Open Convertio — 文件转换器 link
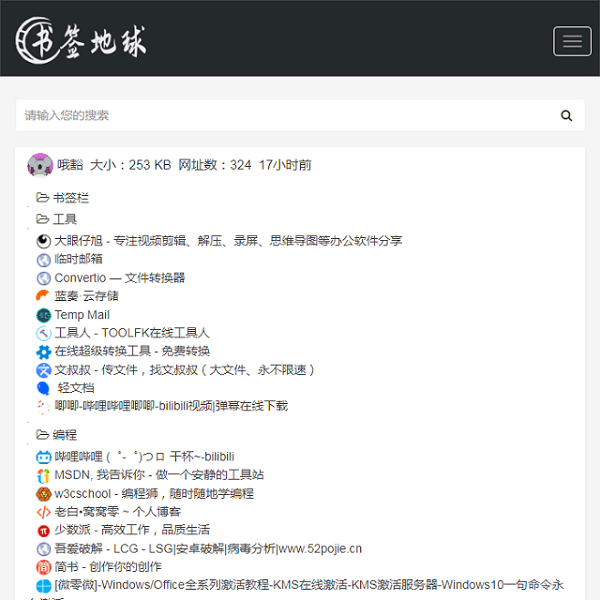This screenshot has height=600, width=600. pos(119,277)
